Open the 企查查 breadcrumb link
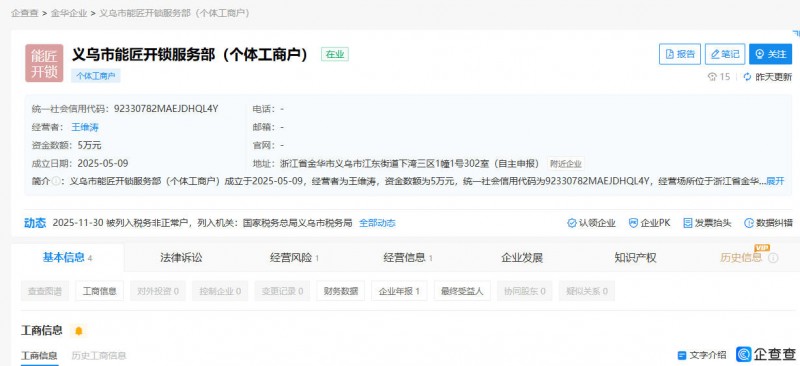The image size is (800, 366). pyautogui.click(x=24, y=13)
